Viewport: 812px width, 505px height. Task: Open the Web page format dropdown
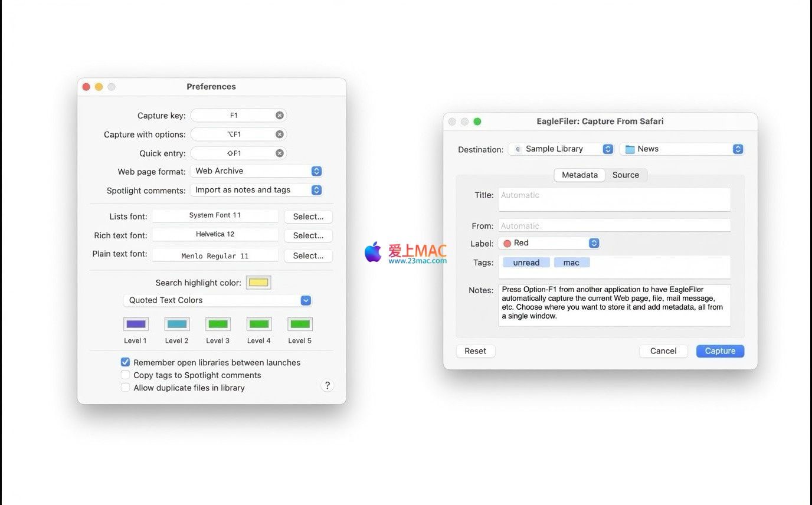257,171
